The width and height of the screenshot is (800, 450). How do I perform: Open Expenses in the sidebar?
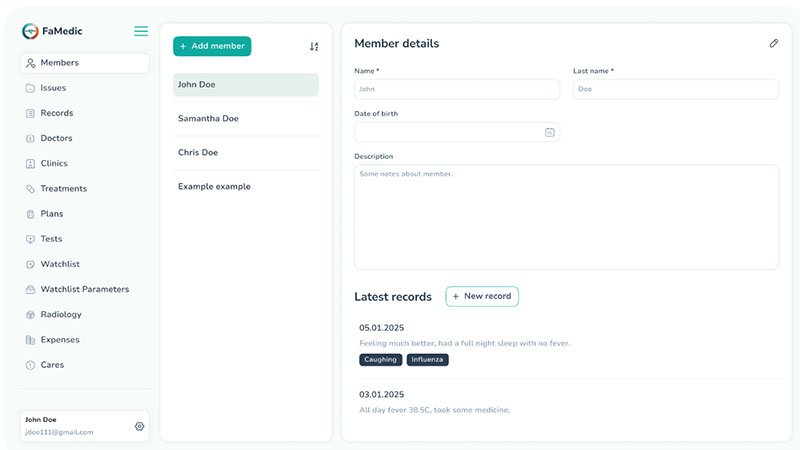(x=59, y=340)
